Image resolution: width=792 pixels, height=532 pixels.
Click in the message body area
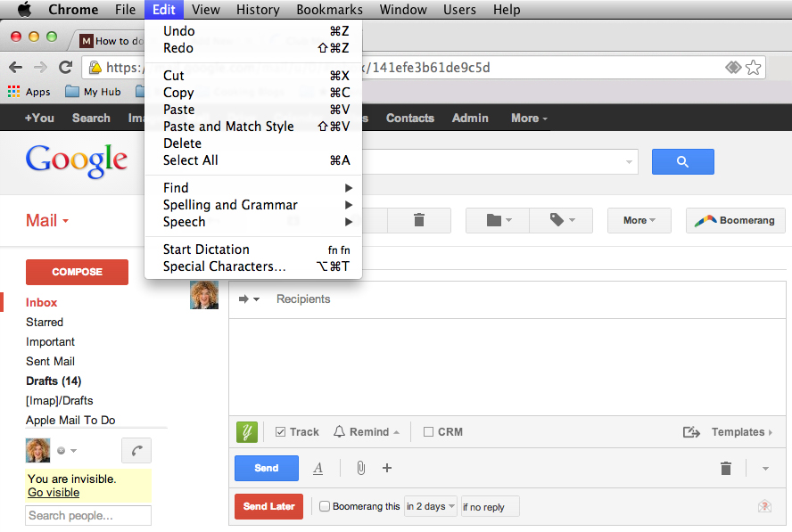[507, 367]
